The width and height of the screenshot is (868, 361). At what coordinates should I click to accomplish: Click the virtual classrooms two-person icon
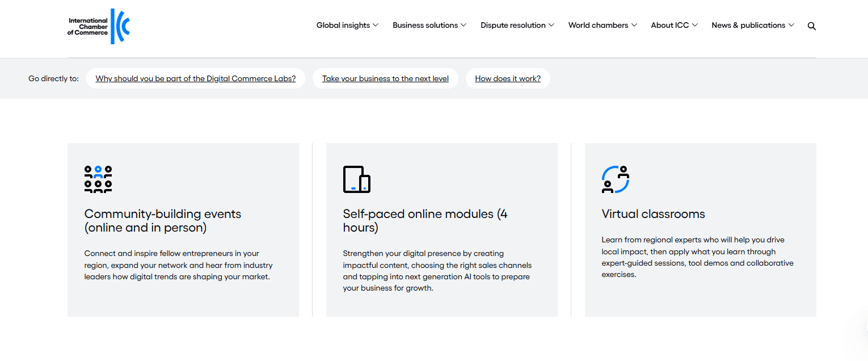(616, 179)
